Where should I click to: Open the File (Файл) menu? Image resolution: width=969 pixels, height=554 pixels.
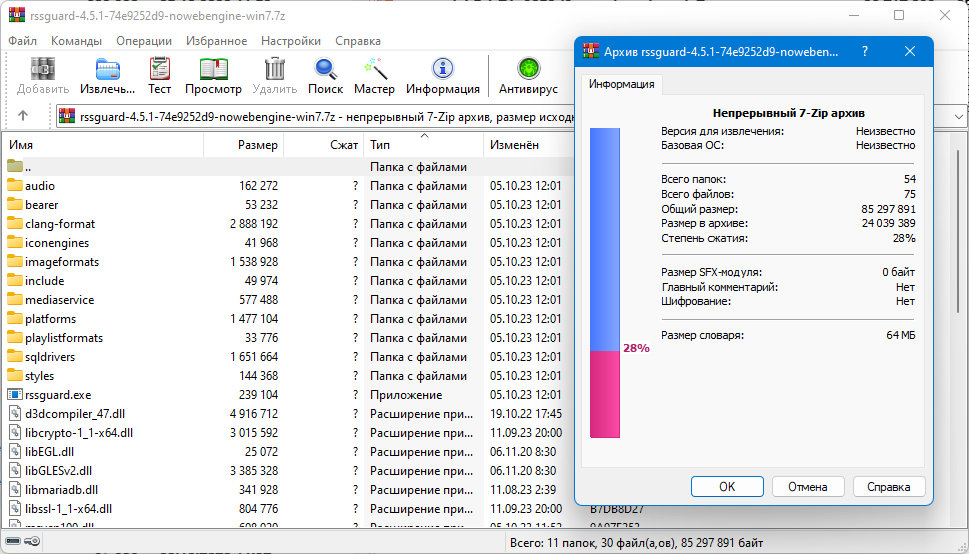[22, 41]
